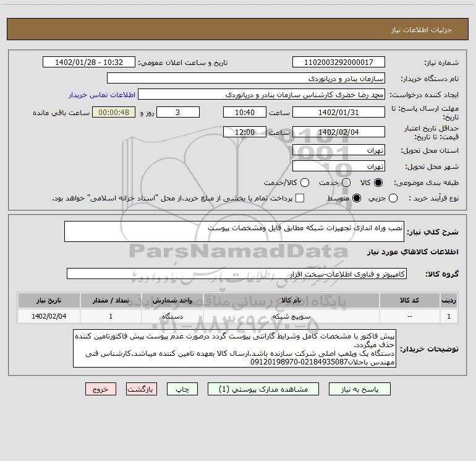The image size is (476, 461).
Task: Click the چاپ print button
Action: click(182, 389)
